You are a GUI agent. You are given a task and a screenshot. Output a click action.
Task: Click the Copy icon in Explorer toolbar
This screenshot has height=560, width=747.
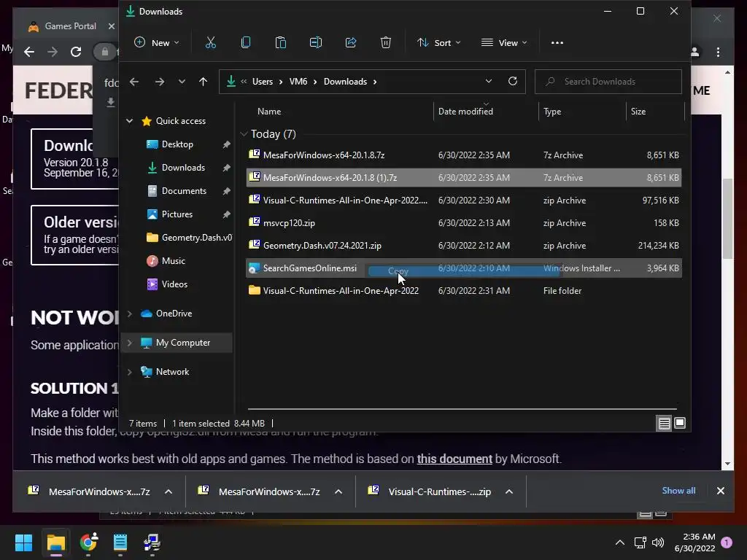(x=246, y=43)
